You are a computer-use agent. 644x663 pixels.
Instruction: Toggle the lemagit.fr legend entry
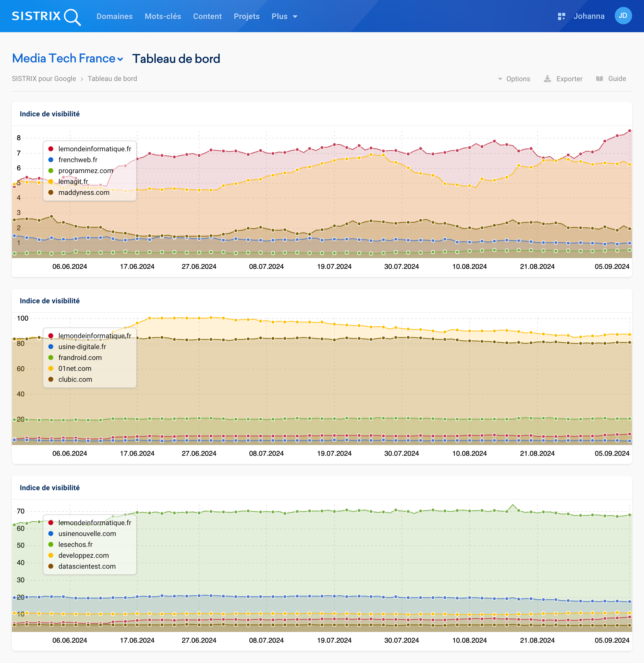(x=68, y=182)
